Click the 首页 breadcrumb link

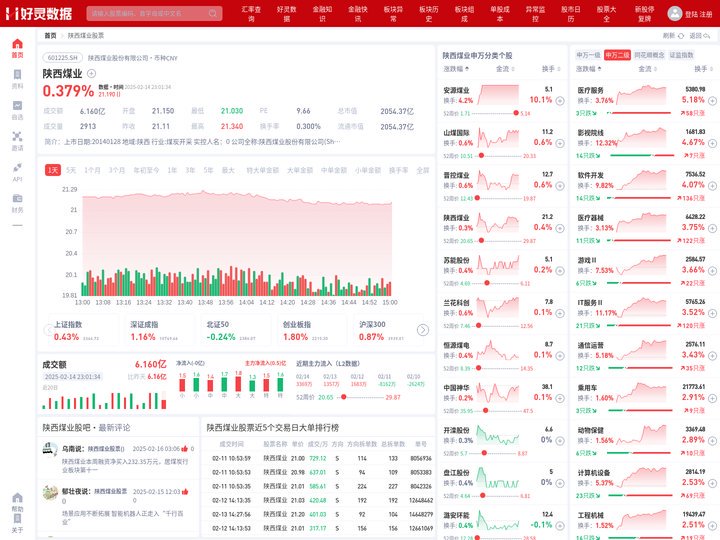pyautogui.click(x=50, y=35)
